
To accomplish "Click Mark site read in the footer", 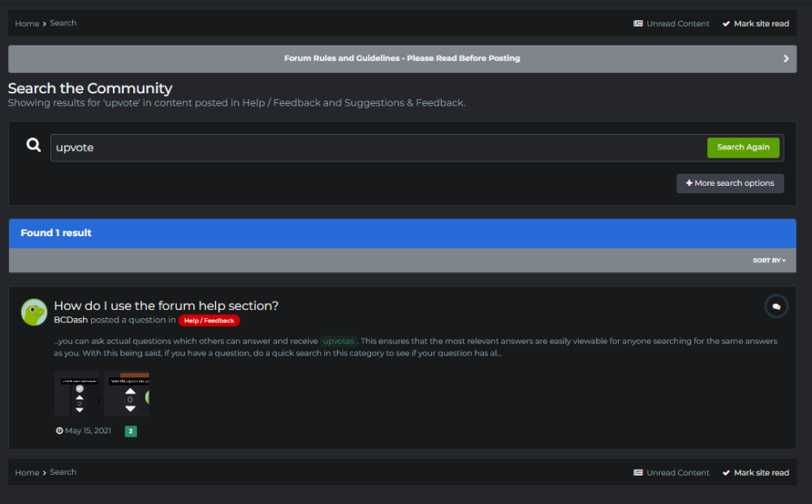I will (x=761, y=472).
